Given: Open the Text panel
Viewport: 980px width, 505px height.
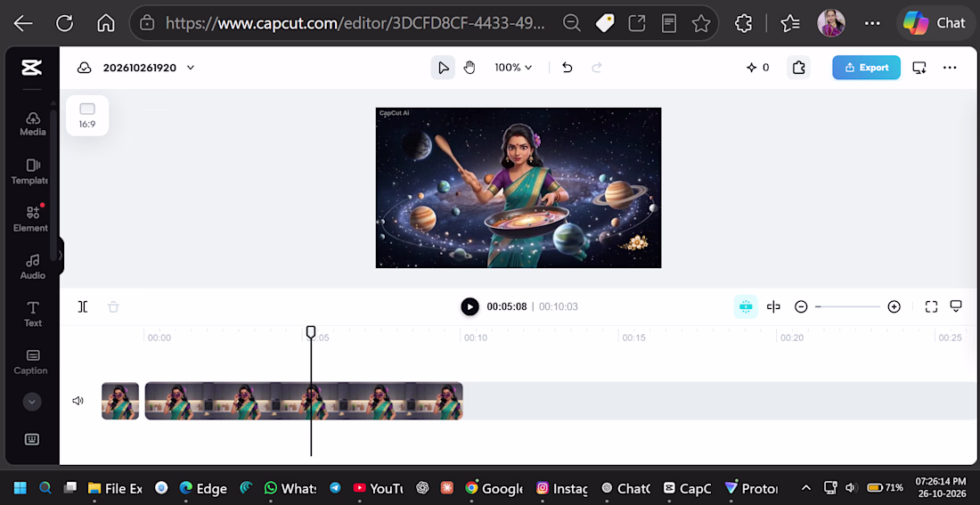Looking at the screenshot, I should click(32, 314).
